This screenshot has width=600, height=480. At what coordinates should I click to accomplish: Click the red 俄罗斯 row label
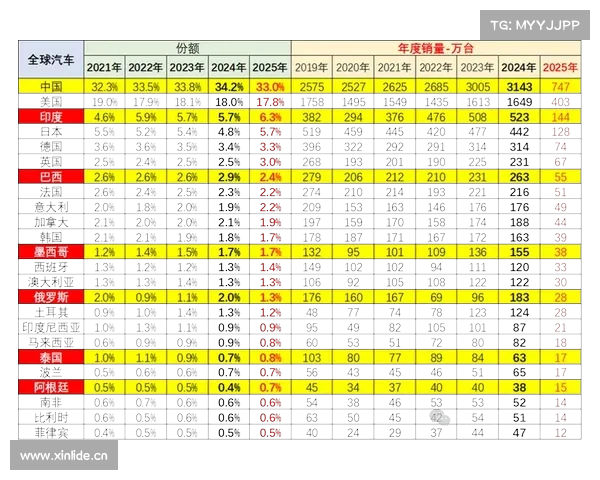click(x=51, y=297)
